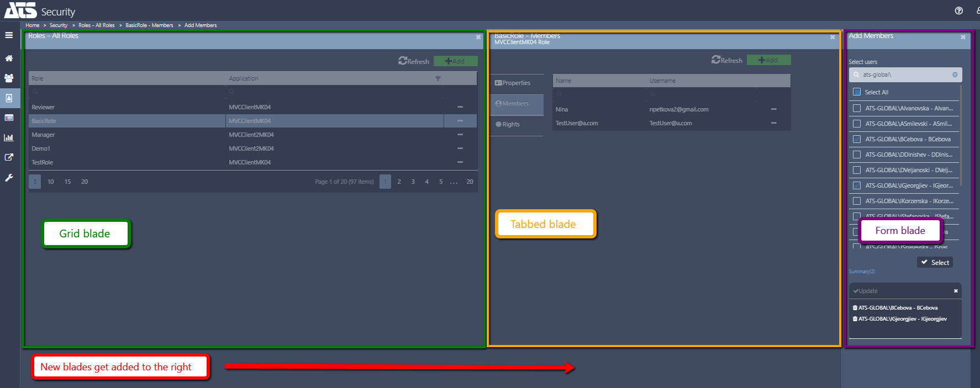Uncheck the ATS-GLOBAL\BCebova user checkbox
Screen dimensions: 980x388
[857, 139]
